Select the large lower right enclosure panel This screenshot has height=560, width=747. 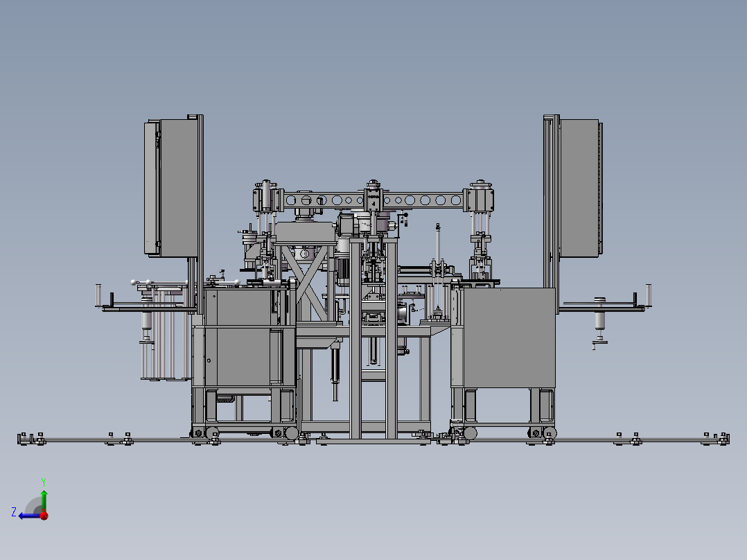coord(509,337)
